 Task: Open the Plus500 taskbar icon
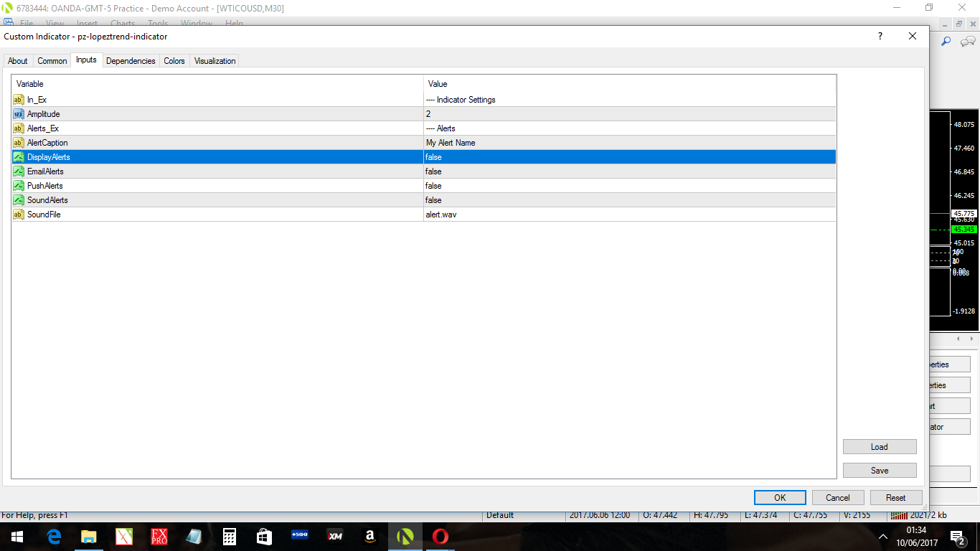[x=300, y=537]
